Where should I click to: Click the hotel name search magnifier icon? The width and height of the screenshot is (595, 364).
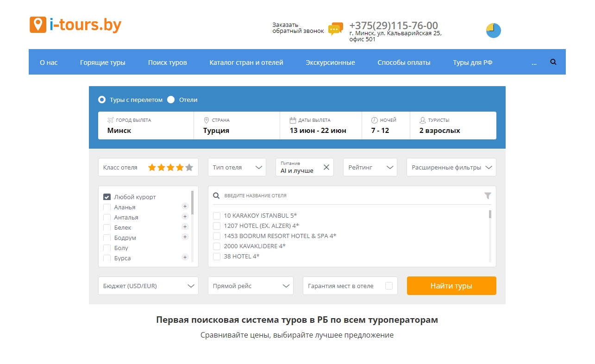point(216,195)
